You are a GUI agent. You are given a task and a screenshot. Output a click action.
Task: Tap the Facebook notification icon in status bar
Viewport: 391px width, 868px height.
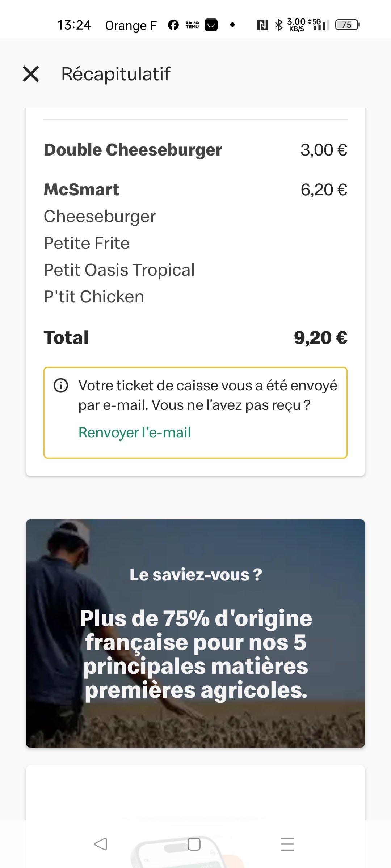coord(173,25)
